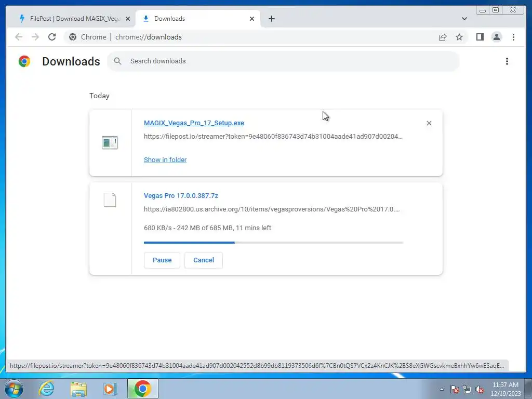Open the Downloads page more actions menu
Screen dimensions: 532x399
[507, 61]
